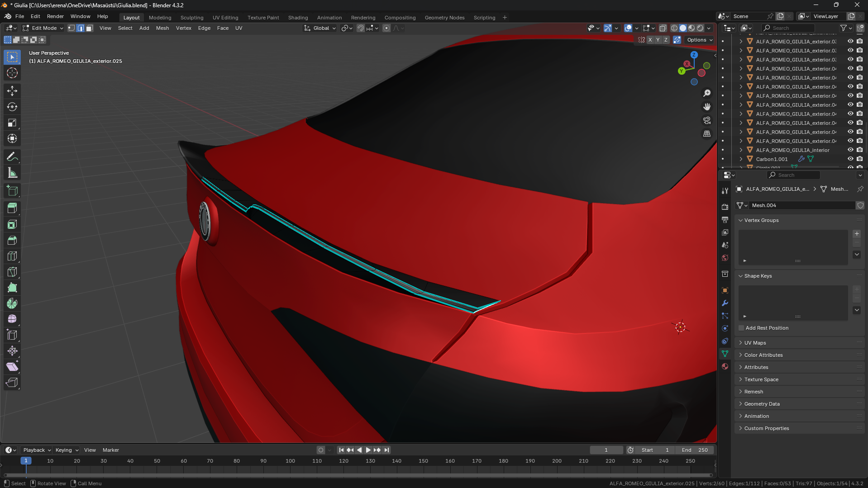Choose the Smooth tool
This screenshot has width=868, height=488.
pyautogui.click(x=12, y=319)
